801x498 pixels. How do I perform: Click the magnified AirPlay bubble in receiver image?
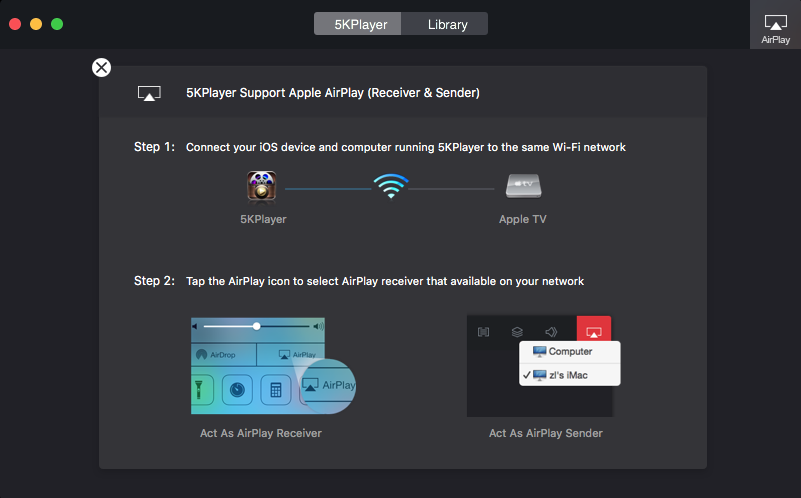pyautogui.click(x=328, y=386)
